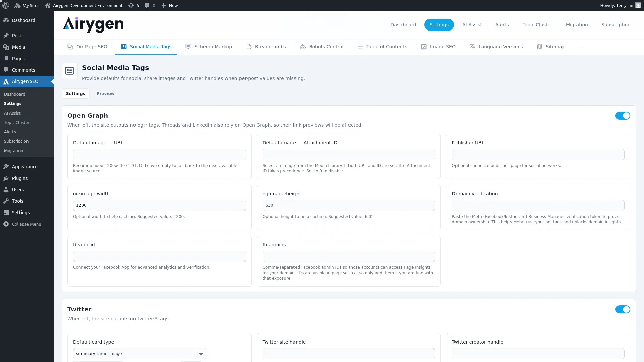The width and height of the screenshot is (644, 362).
Task: Click the Media icon in sidebar
Action: click(x=6, y=47)
